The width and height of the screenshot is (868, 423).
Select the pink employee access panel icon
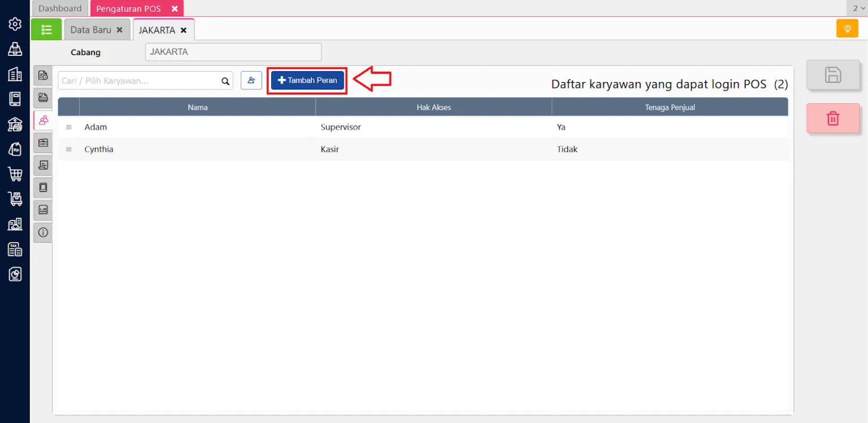point(43,120)
